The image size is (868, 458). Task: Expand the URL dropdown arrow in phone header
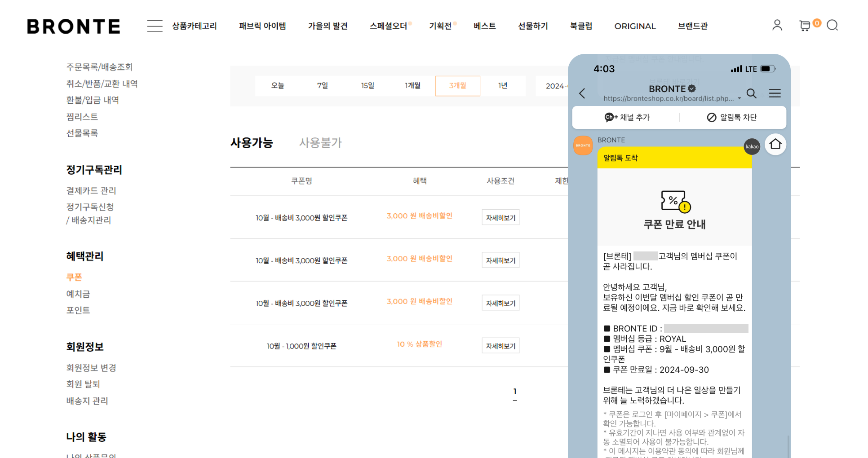[740, 98]
